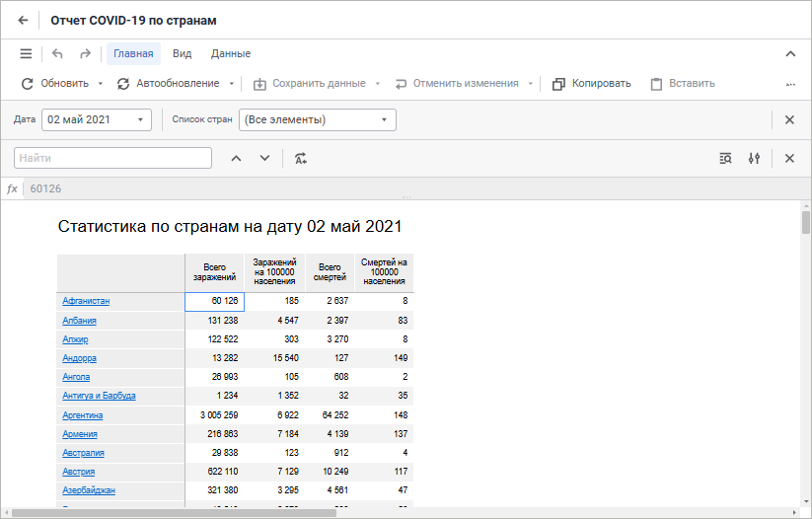Screen dimensions: 812x519
Task: Click in the Найти search field
Action: pos(113,158)
